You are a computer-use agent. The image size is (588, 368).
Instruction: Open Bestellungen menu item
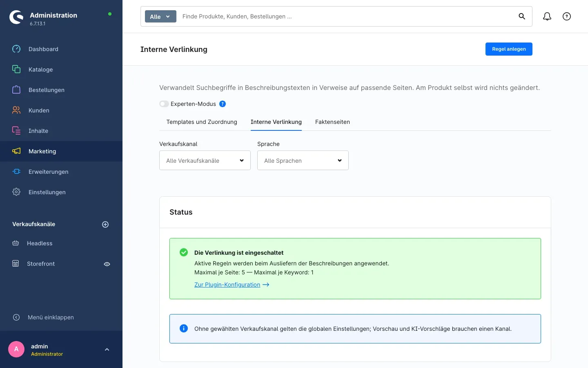click(x=61, y=90)
